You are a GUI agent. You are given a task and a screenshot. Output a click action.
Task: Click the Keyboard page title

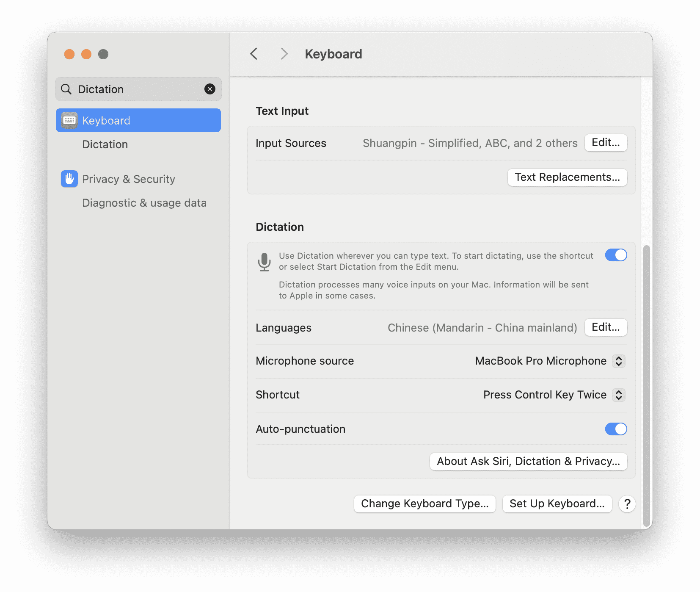click(333, 54)
